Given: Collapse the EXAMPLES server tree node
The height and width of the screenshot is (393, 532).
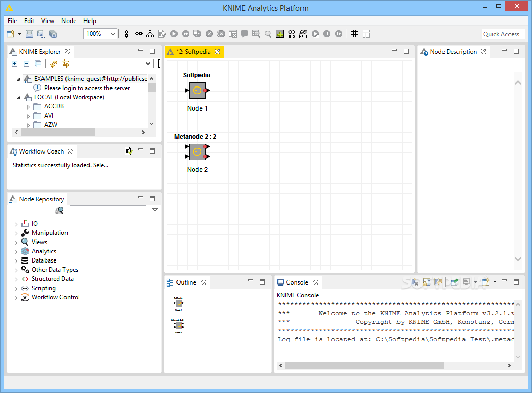Looking at the screenshot, I should click(x=18, y=79).
